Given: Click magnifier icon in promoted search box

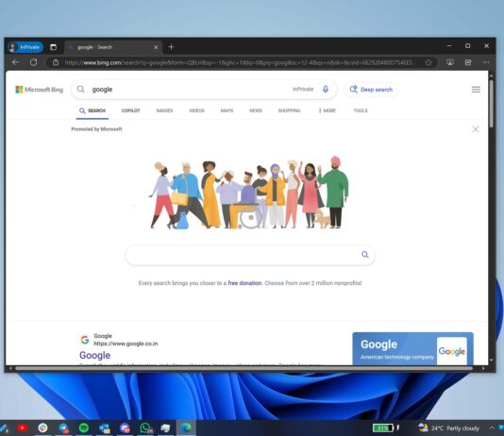Looking at the screenshot, I should (365, 255).
